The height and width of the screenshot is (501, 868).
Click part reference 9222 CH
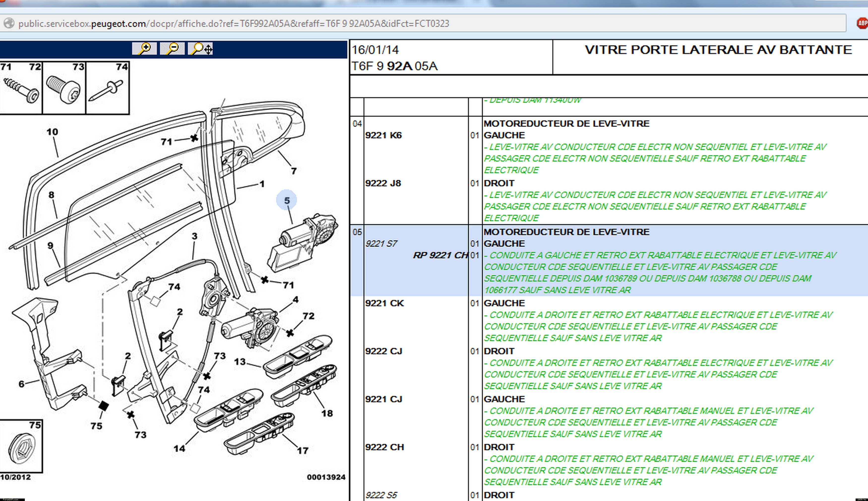384,447
